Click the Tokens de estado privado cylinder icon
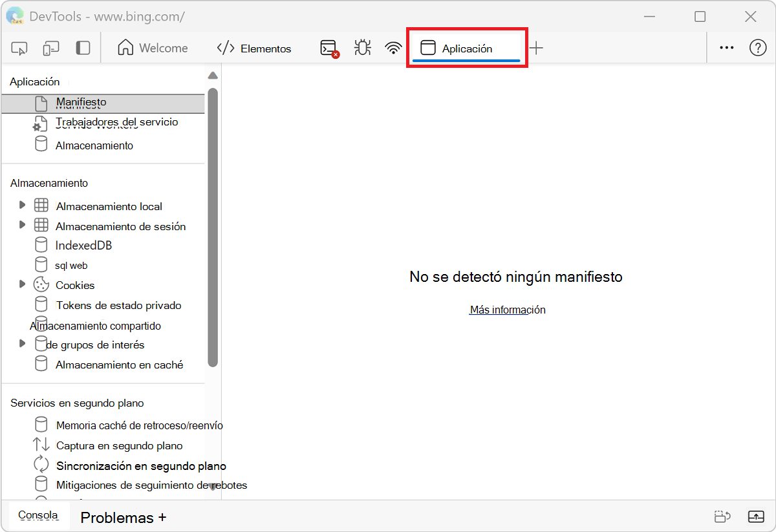Viewport: 776px width, 532px height. tap(41, 304)
